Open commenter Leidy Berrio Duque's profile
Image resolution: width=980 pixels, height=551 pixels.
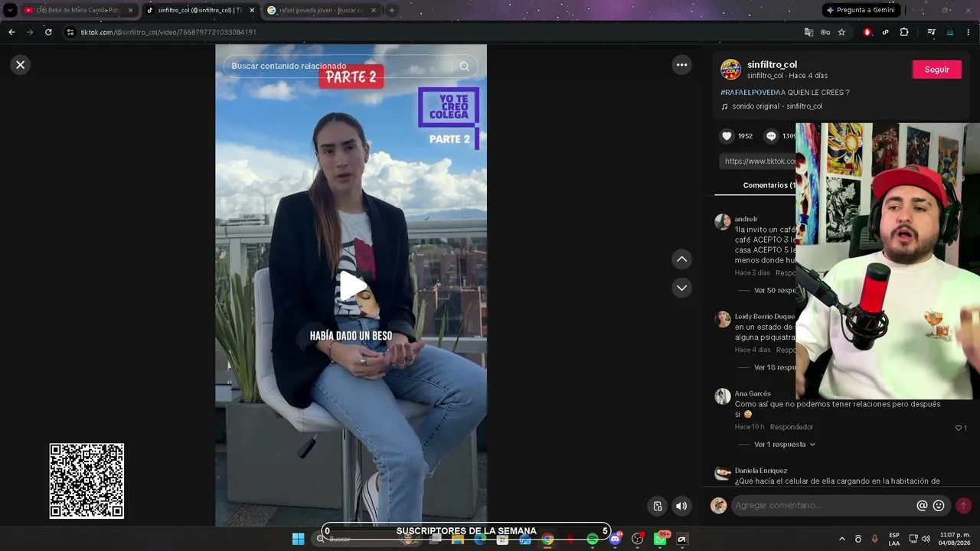(x=764, y=317)
